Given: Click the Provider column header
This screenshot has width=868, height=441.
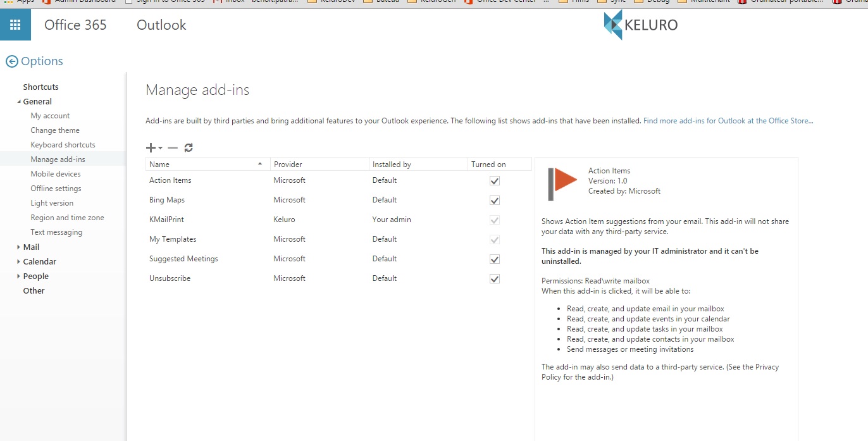Looking at the screenshot, I should (319, 165).
